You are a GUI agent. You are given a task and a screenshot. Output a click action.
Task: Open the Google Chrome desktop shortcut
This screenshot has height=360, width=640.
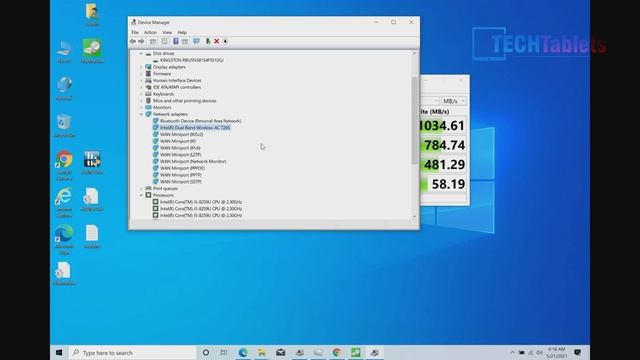[x=64, y=165]
